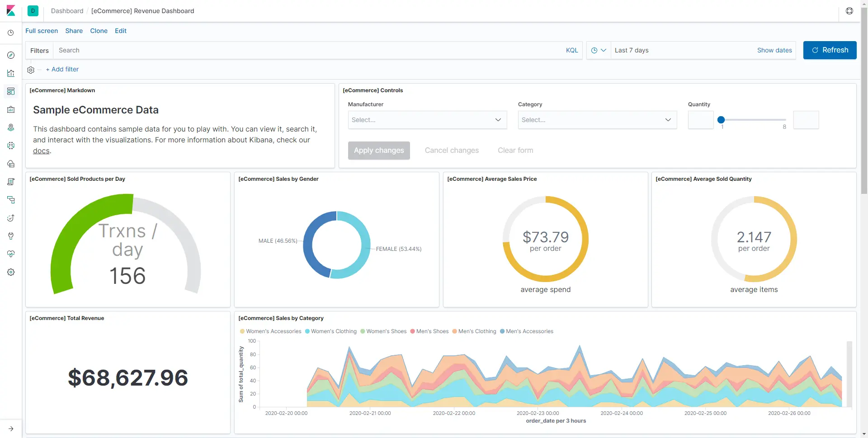This screenshot has width=868, height=438.
Task: Click the Kibana logo icon
Action: click(x=11, y=11)
